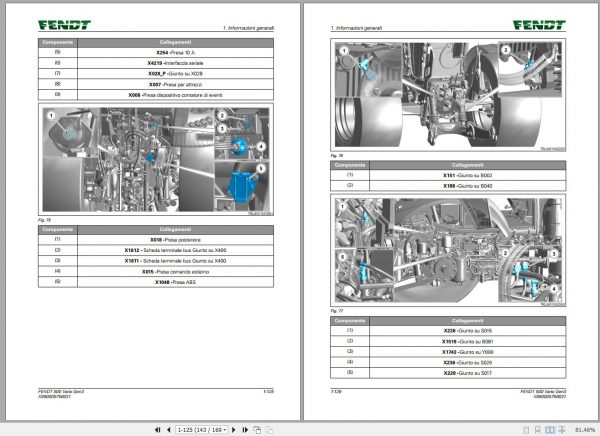
Task: Click row X028_P Giunto su X028
Action: (156, 73)
